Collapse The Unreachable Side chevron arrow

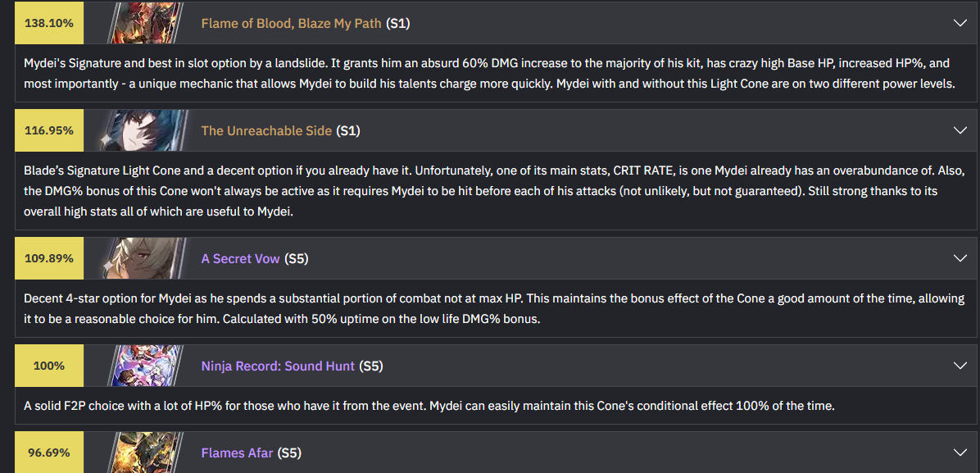tap(960, 130)
